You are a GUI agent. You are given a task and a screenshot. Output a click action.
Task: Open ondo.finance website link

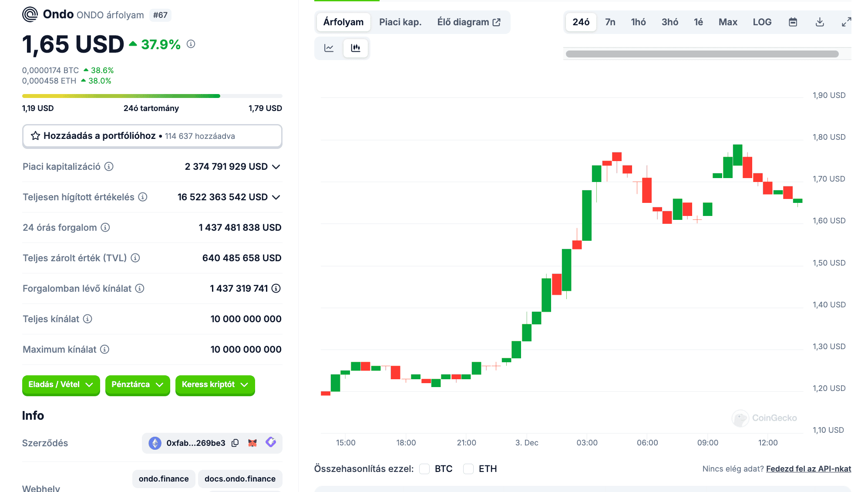click(164, 479)
